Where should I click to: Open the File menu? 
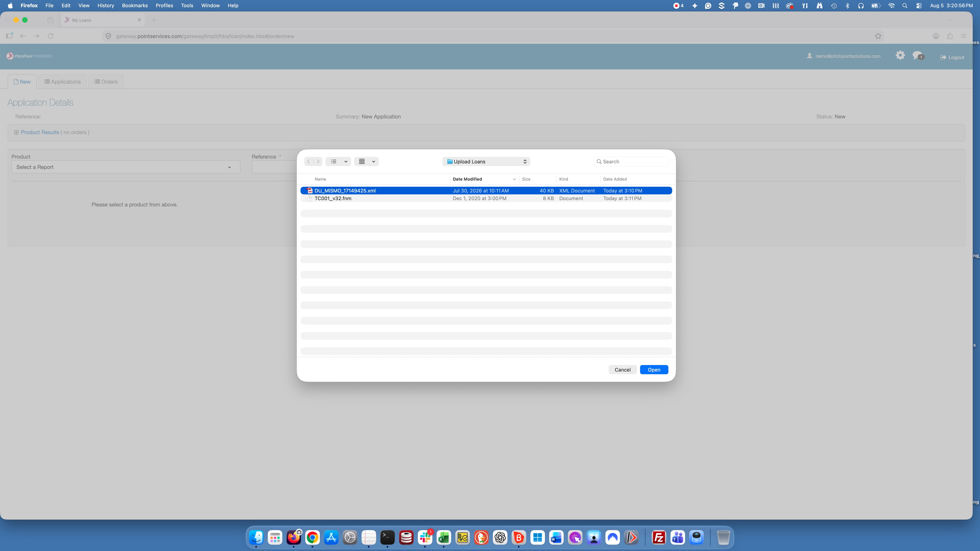(49, 6)
